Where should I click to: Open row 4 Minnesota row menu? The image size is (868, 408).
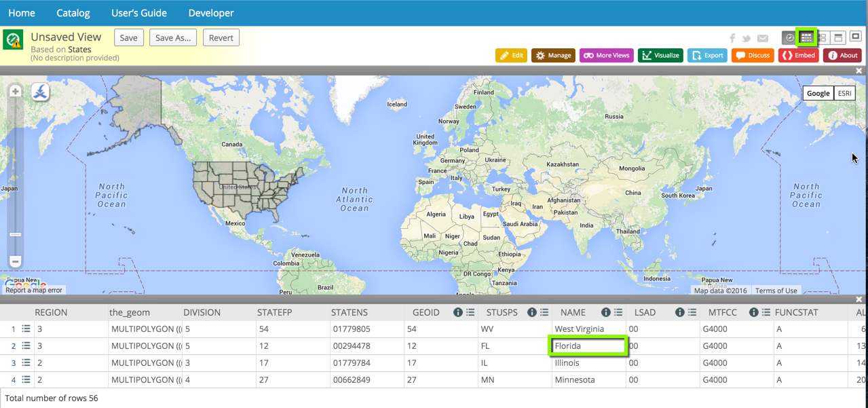coord(26,379)
